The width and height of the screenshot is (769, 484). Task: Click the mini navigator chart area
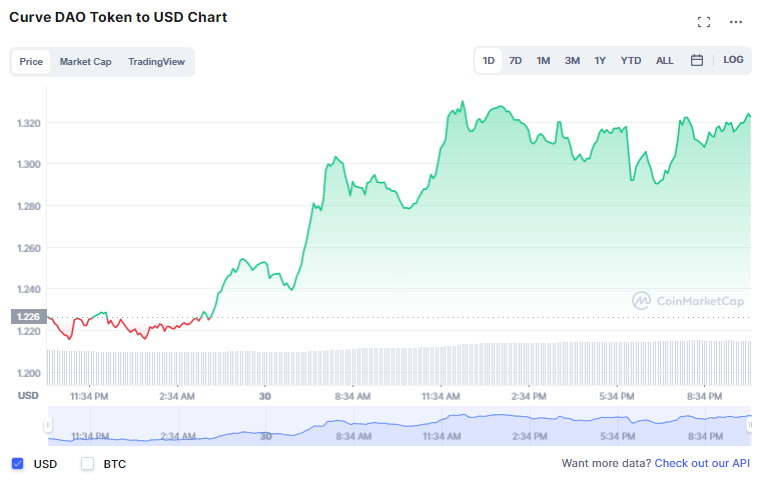[x=399, y=426]
